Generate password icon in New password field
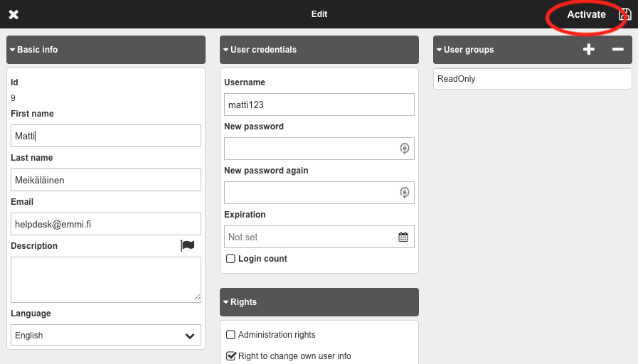The image size is (638, 364). click(x=404, y=149)
